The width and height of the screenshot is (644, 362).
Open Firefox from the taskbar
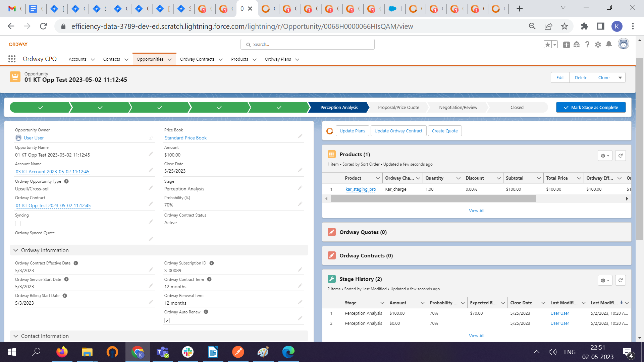62,352
